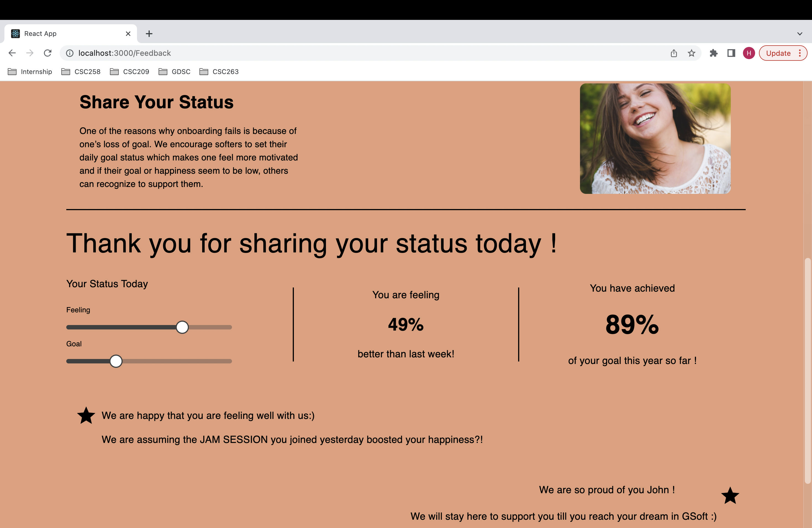
Task: Open the CSC258 bookmarks folder
Action: tap(81, 72)
